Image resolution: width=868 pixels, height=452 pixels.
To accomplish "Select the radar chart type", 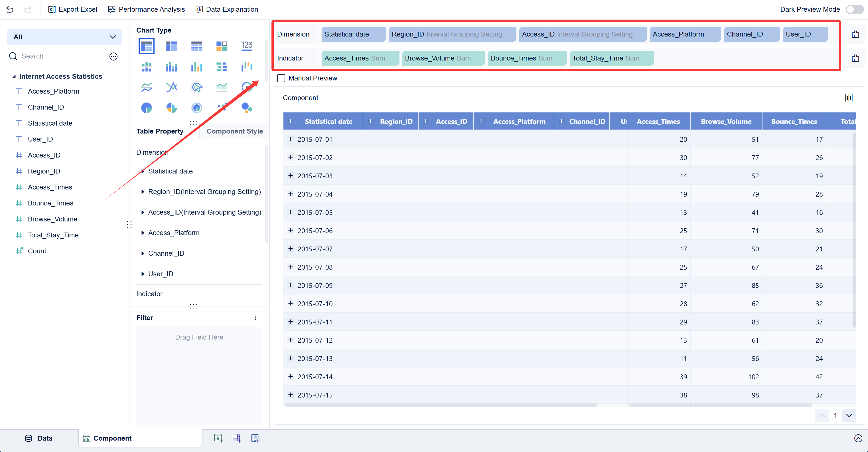I will (196, 87).
